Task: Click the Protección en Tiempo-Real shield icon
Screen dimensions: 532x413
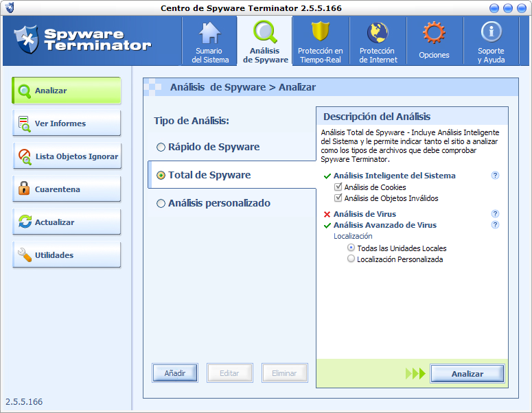Action: [321, 33]
